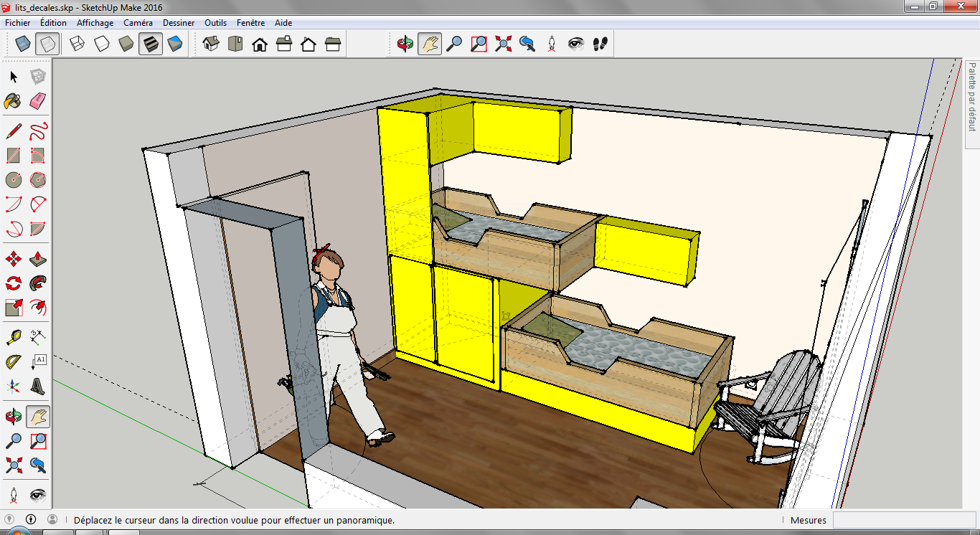Screen dimensions: 980x535
Task: Toggle Back Edges display style
Action: click(47, 44)
